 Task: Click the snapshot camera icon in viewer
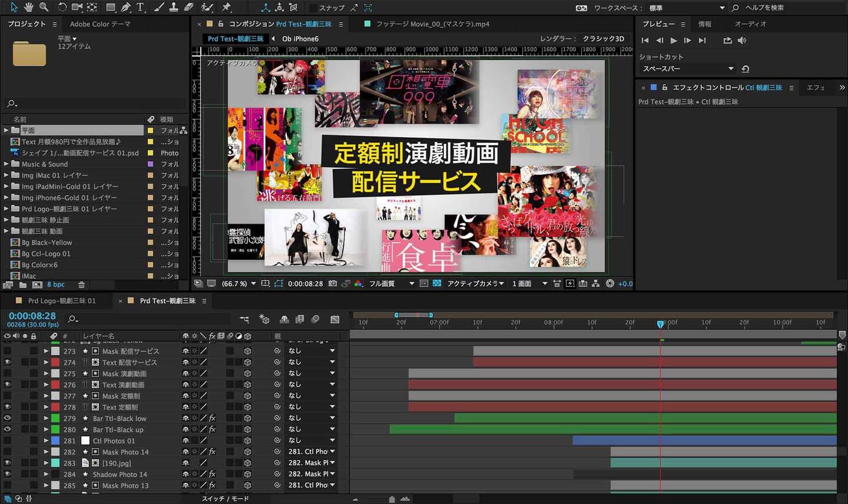tap(333, 284)
